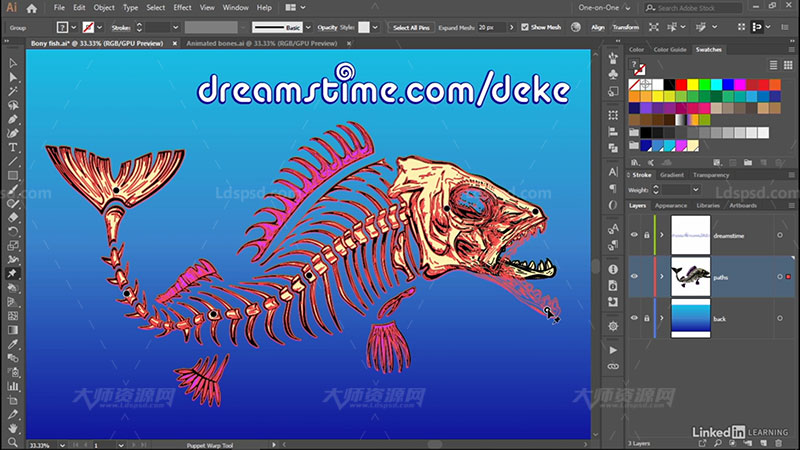Viewport: 800px width, 450px height.
Task: Open the Pathfinder panel icon
Action: pos(613,148)
